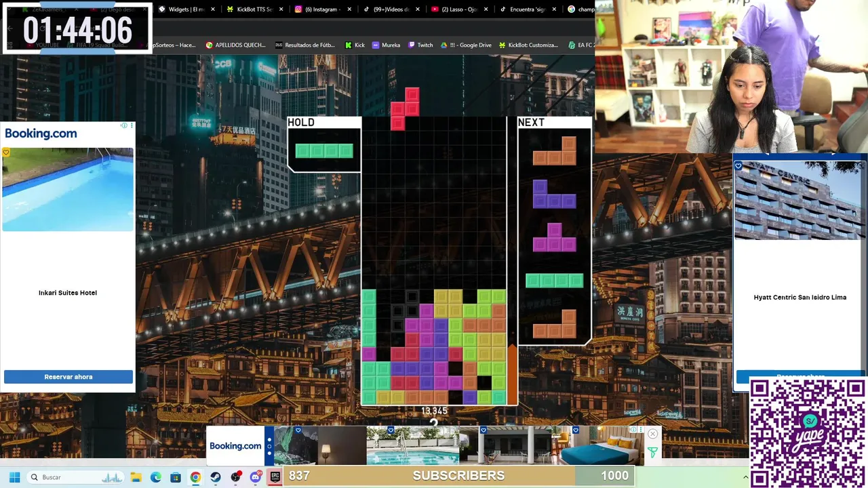The image size is (868, 488).
Task: Switch to the Encuentra TikTok tab
Action: tap(528, 9)
